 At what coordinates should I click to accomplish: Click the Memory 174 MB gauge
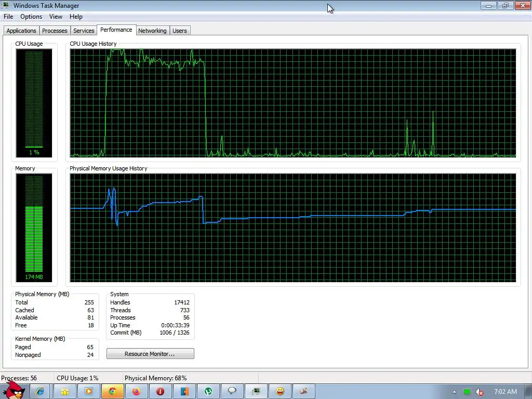point(34,228)
